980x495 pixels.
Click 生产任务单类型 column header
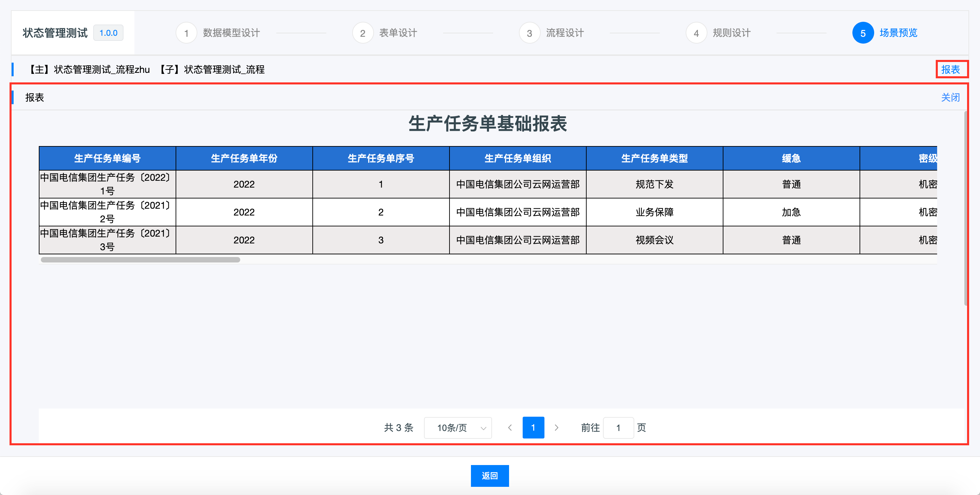654,158
